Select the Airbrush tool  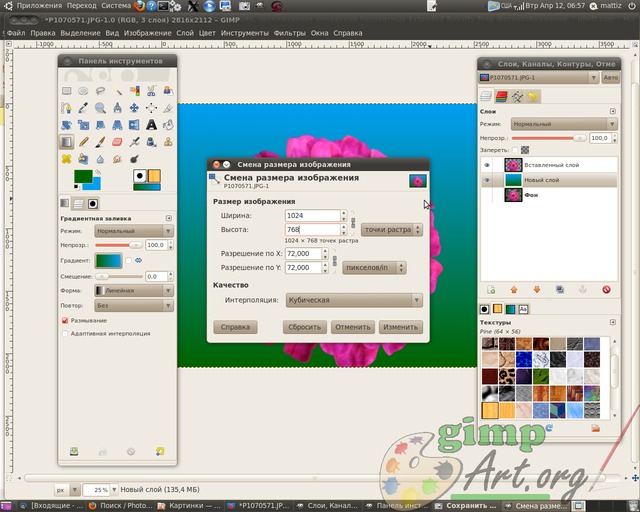pyautogui.click(x=134, y=142)
